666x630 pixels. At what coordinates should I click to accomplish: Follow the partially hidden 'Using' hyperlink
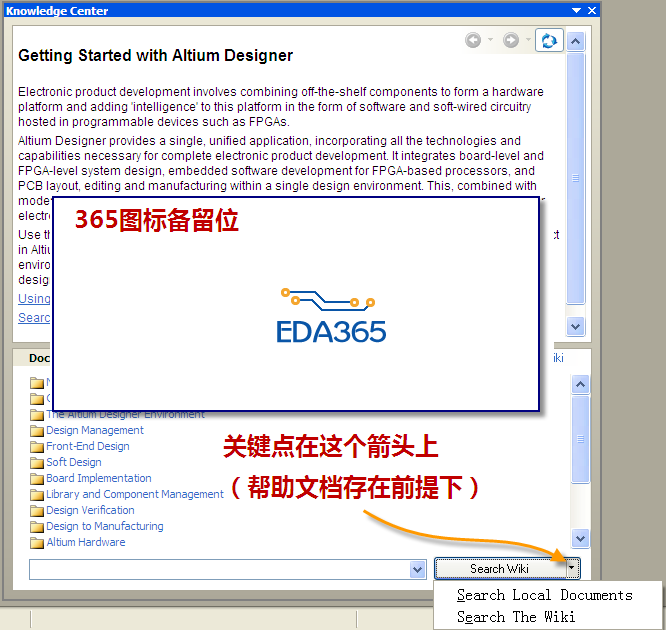click(34, 299)
